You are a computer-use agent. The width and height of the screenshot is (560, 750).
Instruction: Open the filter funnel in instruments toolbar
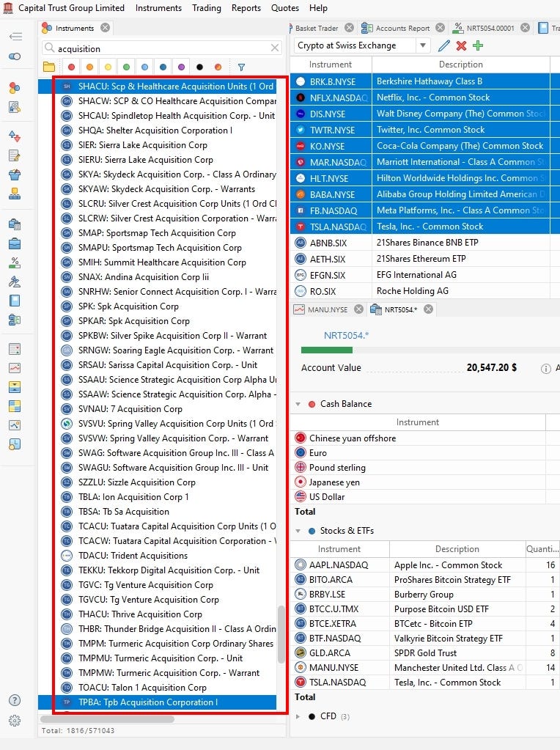[241, 67]
